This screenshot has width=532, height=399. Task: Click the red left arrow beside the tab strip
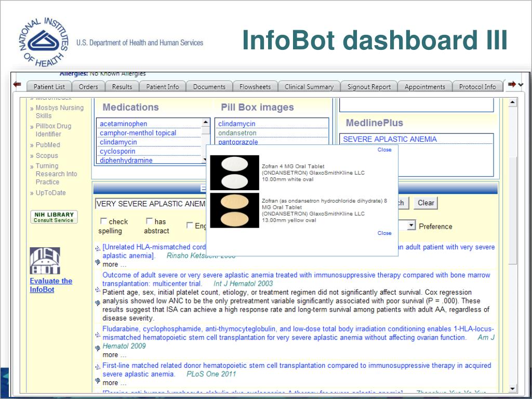pyautogui.click(x=17, y=84)
